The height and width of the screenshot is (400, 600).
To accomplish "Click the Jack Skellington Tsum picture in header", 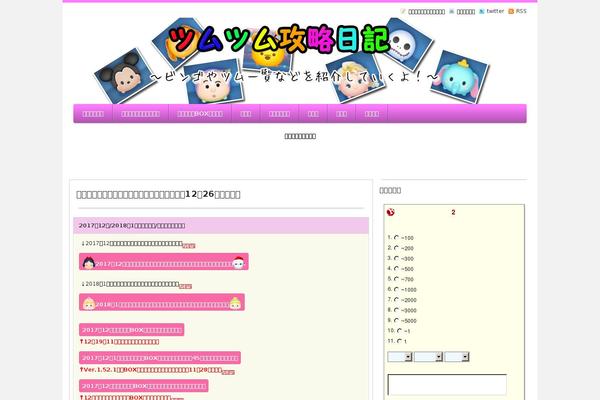I will (409, 43).
